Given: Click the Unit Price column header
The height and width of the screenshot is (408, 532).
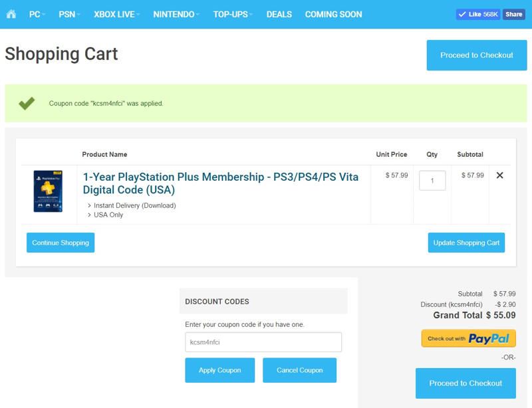Looking at the screenshot, I should coord(392,154).
